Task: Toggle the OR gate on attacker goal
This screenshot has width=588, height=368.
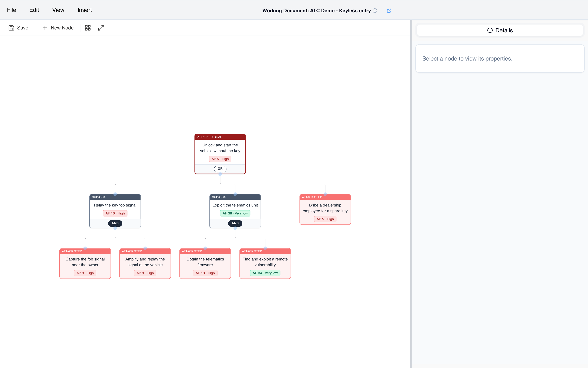Action: (x=220, y=169)
